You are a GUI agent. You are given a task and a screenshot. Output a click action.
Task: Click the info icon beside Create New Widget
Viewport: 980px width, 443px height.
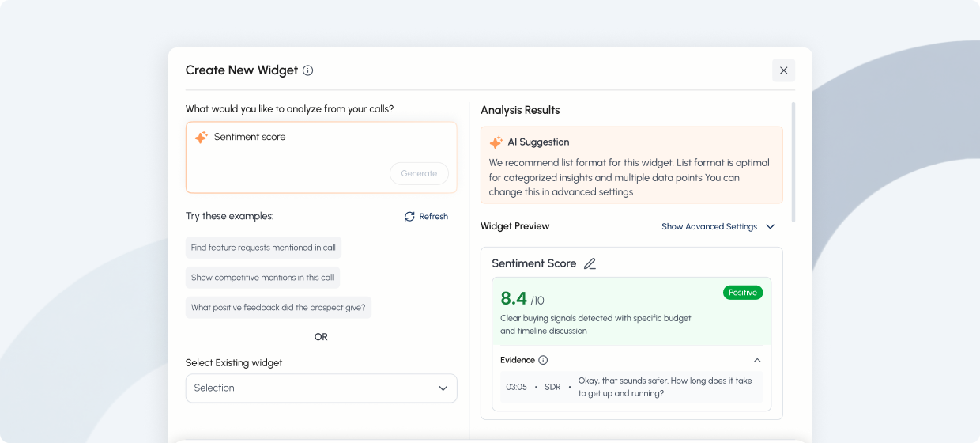[x=308, y=70]
